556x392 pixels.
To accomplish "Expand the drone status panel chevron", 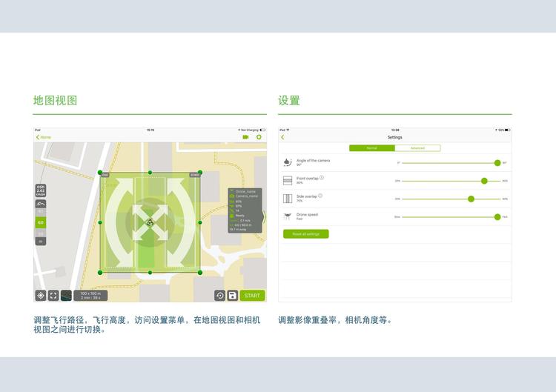I will tap(264, 216).
